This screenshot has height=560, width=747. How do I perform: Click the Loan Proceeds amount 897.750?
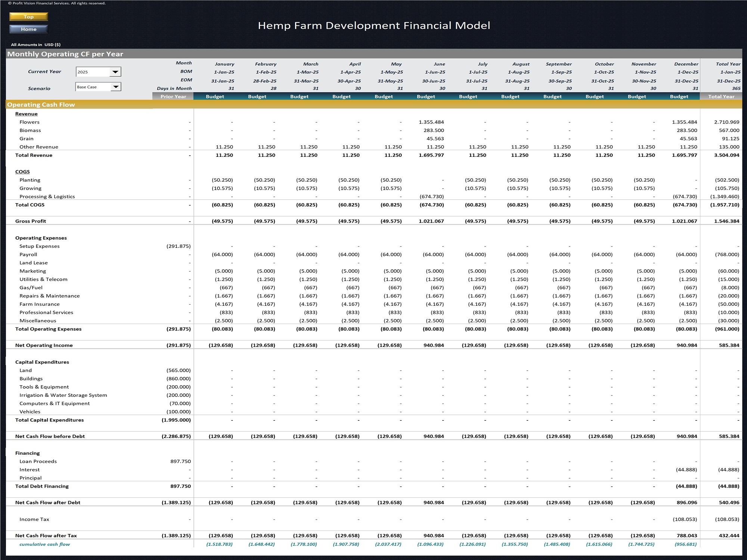(180, 461)
